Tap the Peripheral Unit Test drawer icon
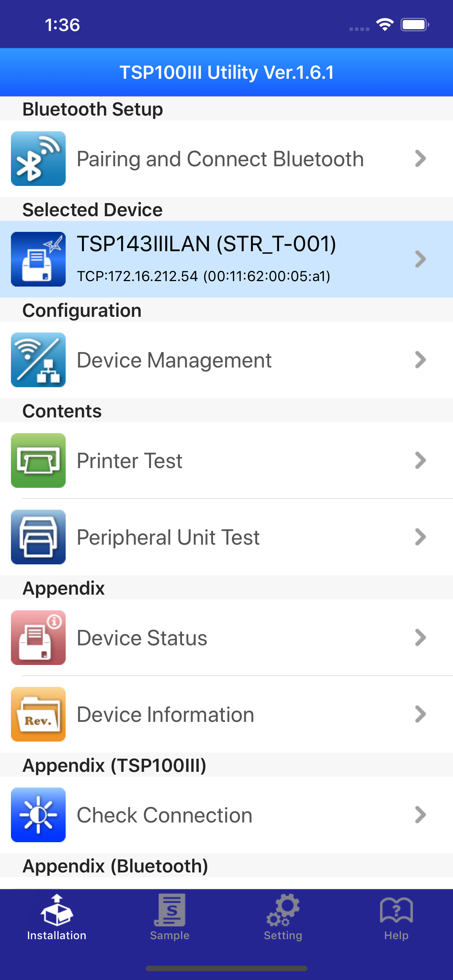The height and width of the screenshot is (980, 453). pyautogui.click(x=38, y=537)
